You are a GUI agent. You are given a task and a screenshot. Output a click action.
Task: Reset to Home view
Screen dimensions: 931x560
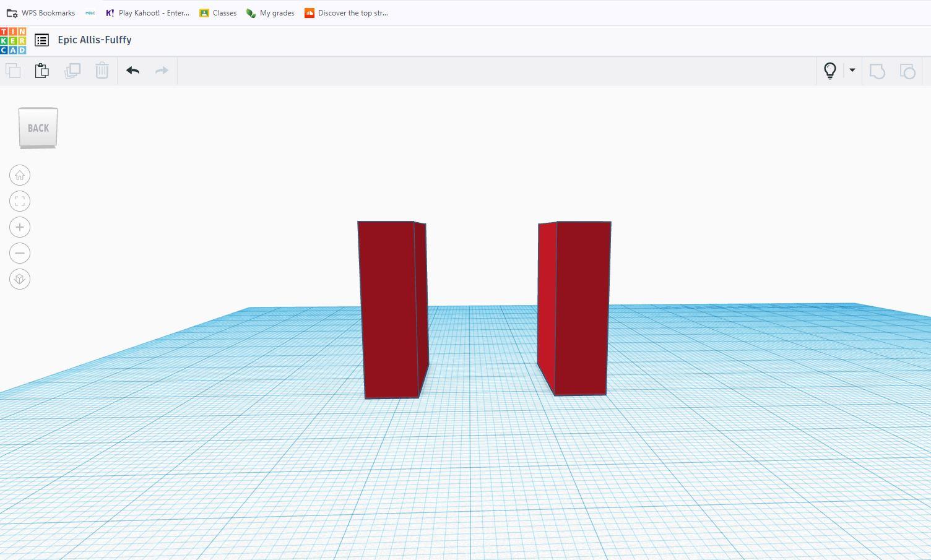coord(20,175)
